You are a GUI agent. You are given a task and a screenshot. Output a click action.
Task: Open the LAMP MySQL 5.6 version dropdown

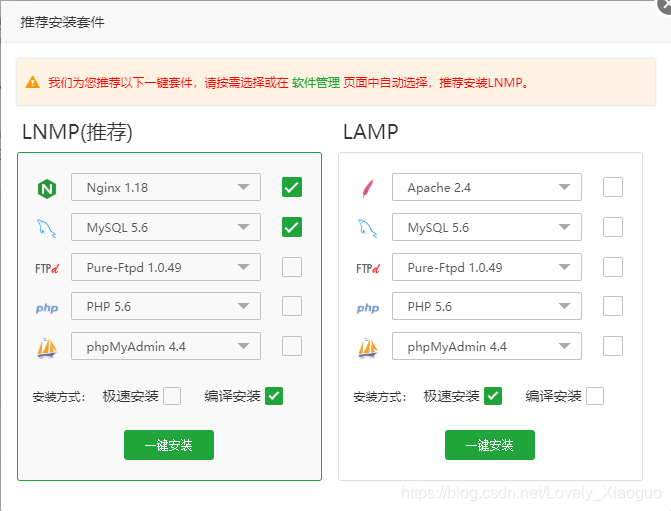click(x=487, y=227)
